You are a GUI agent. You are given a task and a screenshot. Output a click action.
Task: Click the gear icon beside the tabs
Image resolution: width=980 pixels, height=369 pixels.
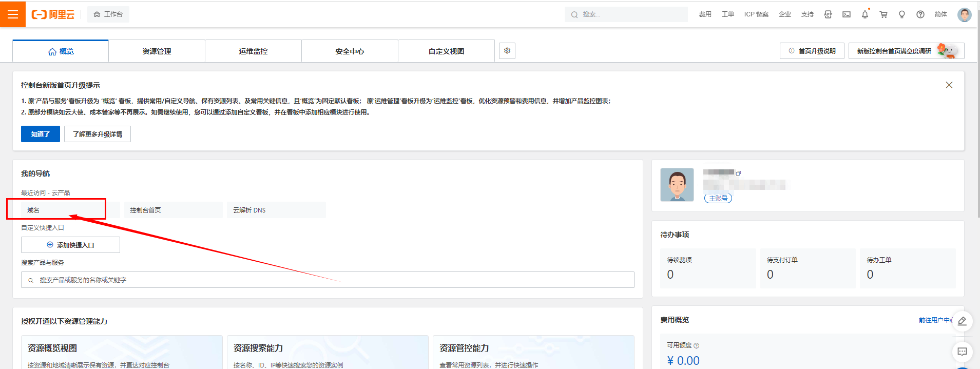(507, 51)
